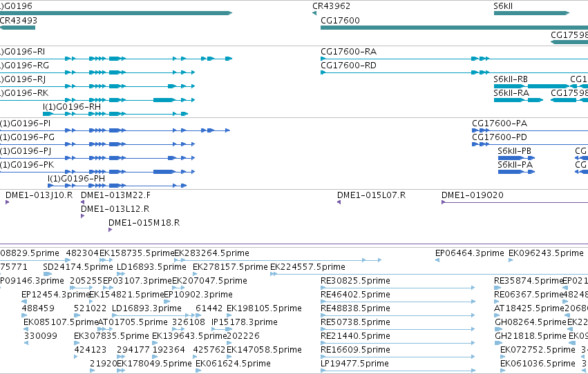The image size is (588, 374).
Task: Select the EST numbered 330099
Action: pos(41,337)
